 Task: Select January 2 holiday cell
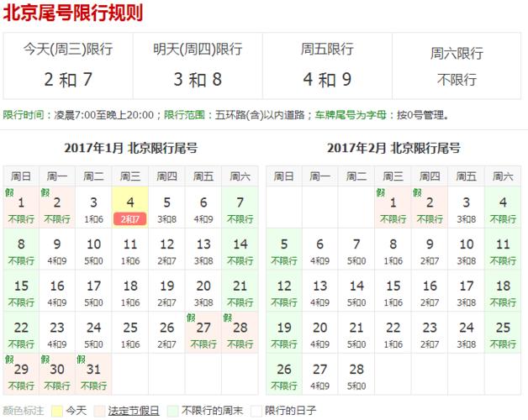click(57, 207)
